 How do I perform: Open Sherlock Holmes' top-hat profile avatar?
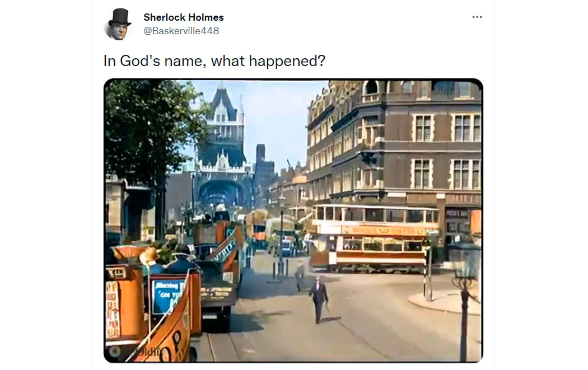[119, 25]
